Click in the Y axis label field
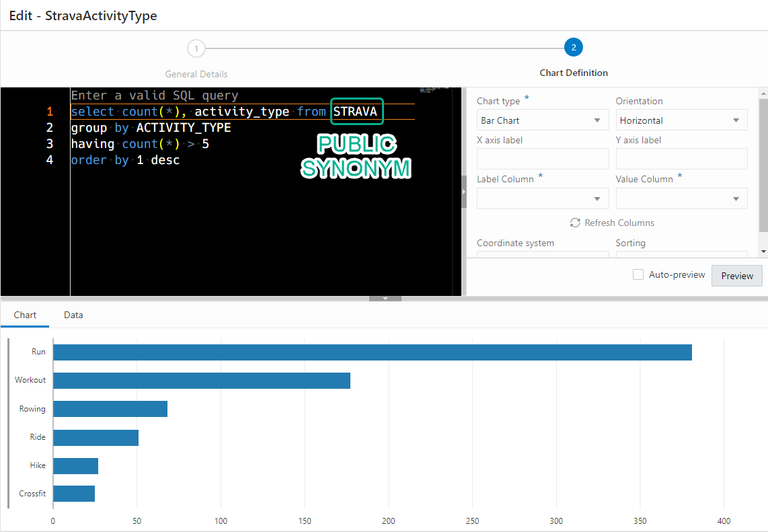 (x=681, y=159)
